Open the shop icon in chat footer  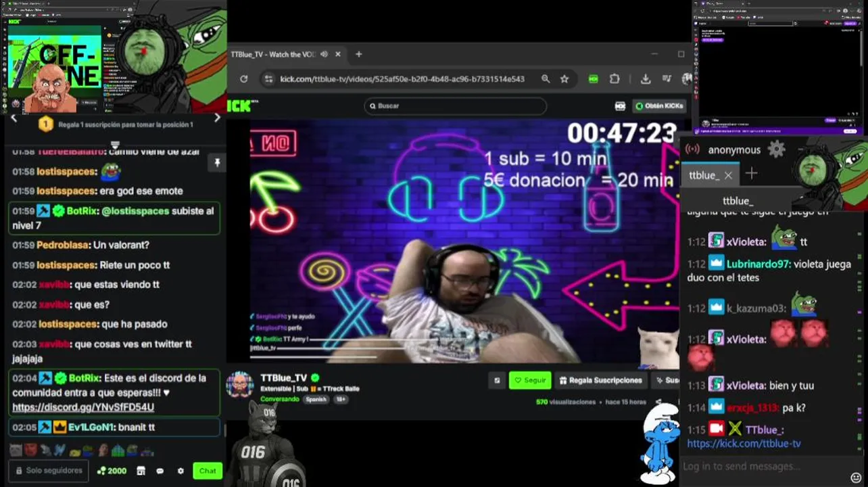[x=141, y=471]
